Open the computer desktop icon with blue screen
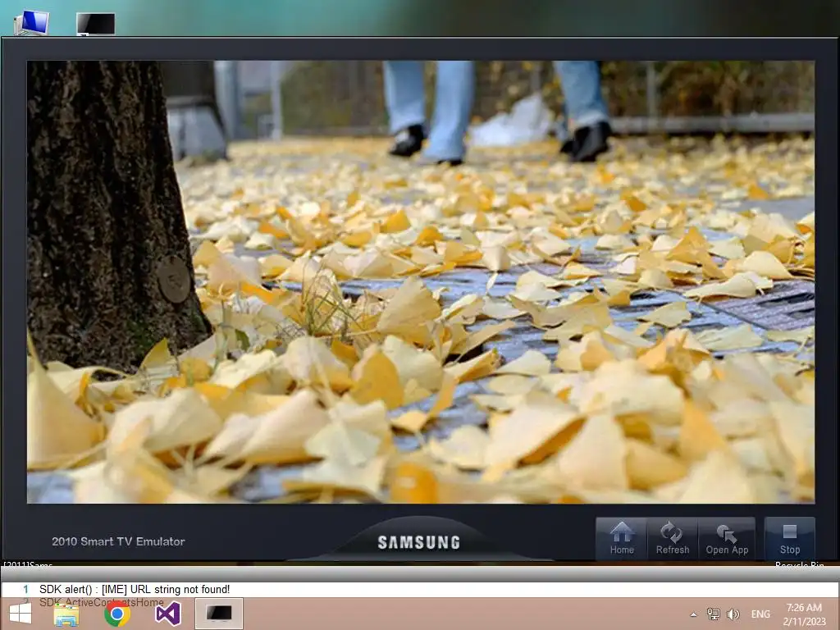 (32, 23)
